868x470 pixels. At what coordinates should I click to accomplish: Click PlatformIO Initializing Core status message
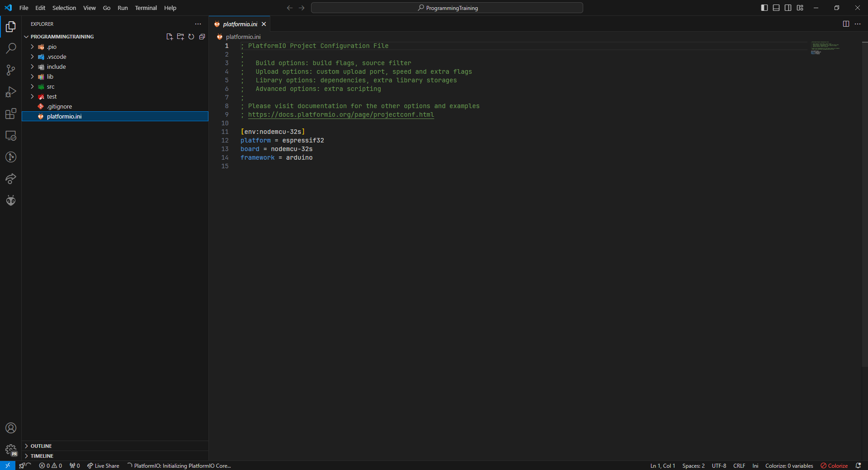(179, 465)
